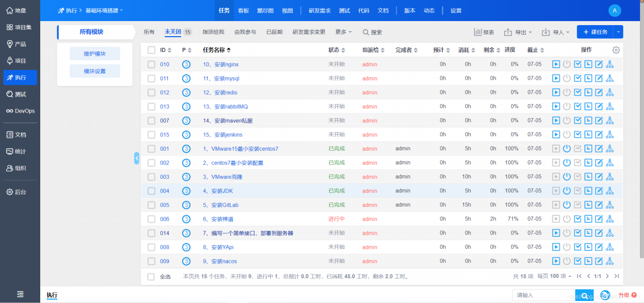Open the 导出 export dropdown
Screen dimensions: 644x303
(x=518, y=32)
